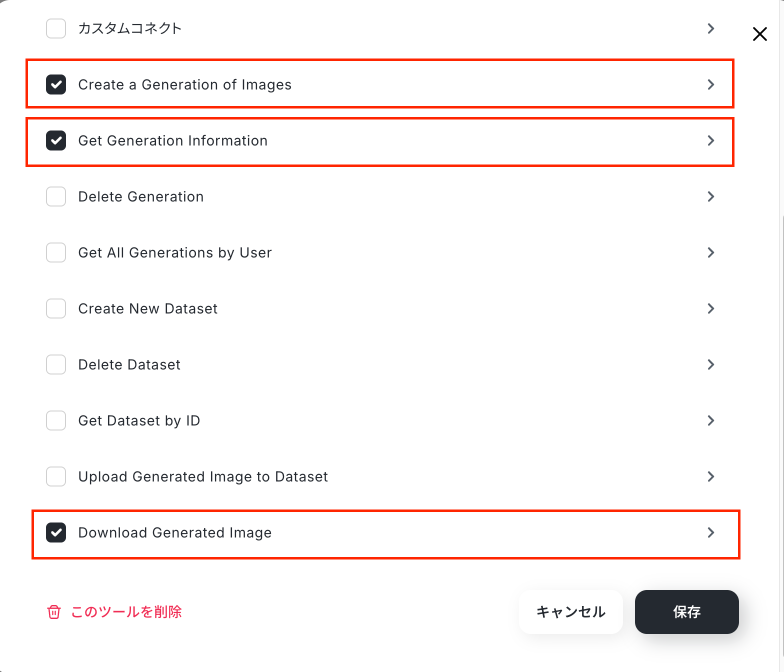Expand Download Generated Image chevron
Screen dimensions: 784x672
pyautogui.click(x=711, y=532)
